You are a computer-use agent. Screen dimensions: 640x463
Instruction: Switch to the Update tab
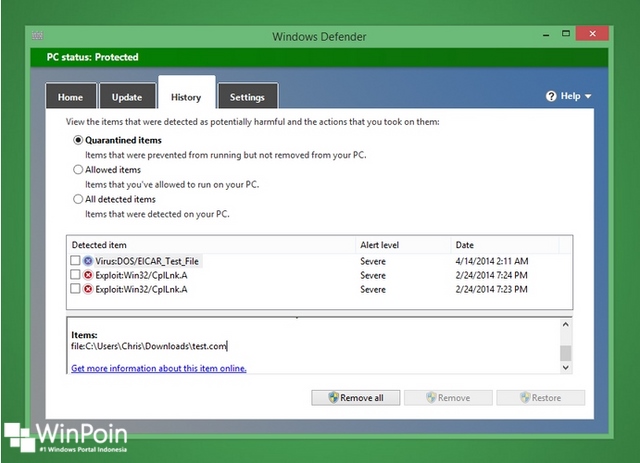click(x=127, y=97)
